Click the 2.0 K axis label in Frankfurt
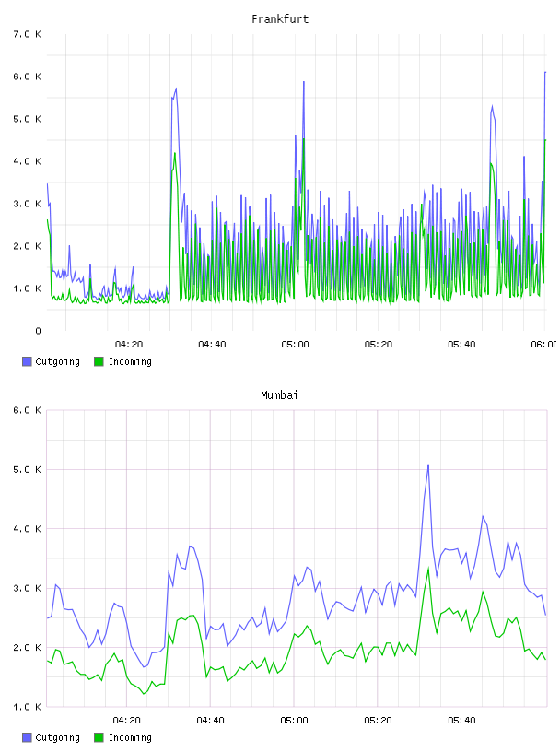This screenshot has height=752, width=560. [x=28, y=246]
